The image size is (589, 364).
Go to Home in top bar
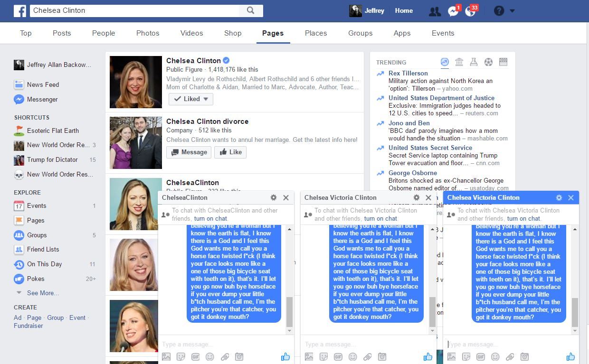(x=404, y=11)
